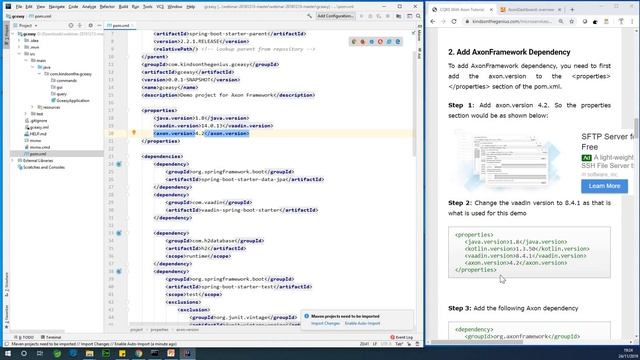640x360 pixels.
Task: Click Chrome back arrow button
Action: (x=433, y=21)
